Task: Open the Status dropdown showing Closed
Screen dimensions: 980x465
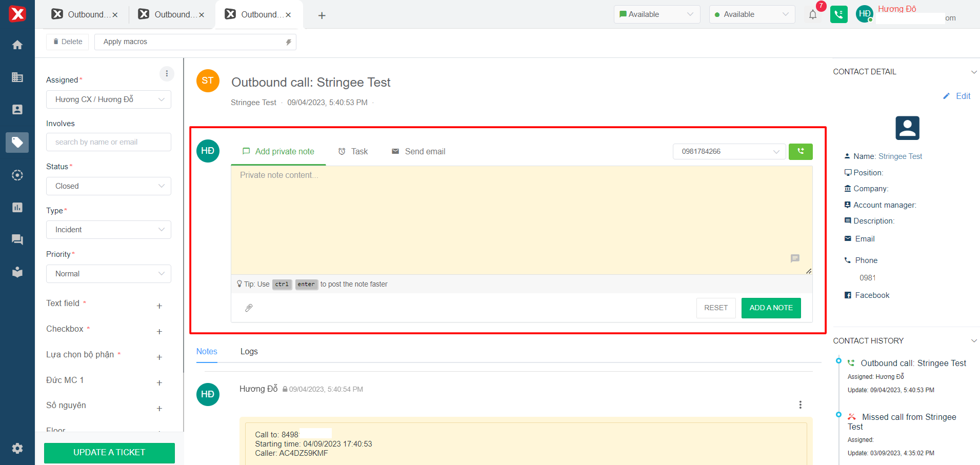Action: coord(109,186)
